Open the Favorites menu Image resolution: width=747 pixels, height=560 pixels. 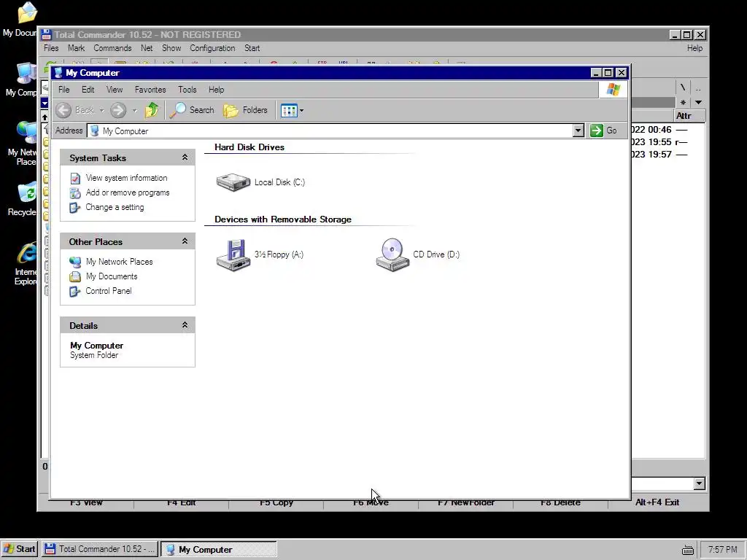coord(150,90)
